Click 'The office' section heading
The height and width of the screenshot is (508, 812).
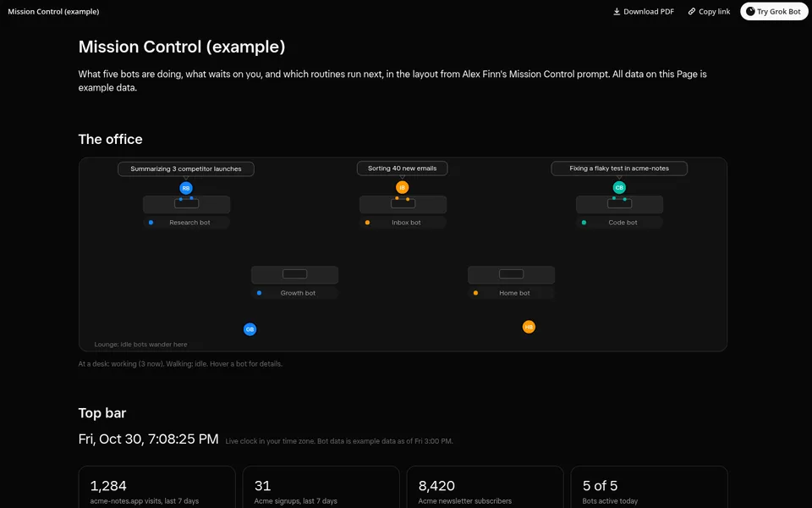coord(110,139)
